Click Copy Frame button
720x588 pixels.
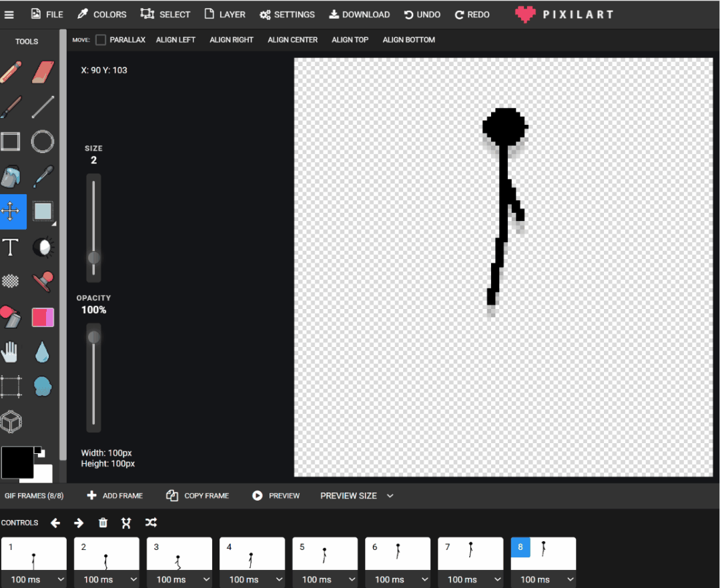(x=198, y=496)
